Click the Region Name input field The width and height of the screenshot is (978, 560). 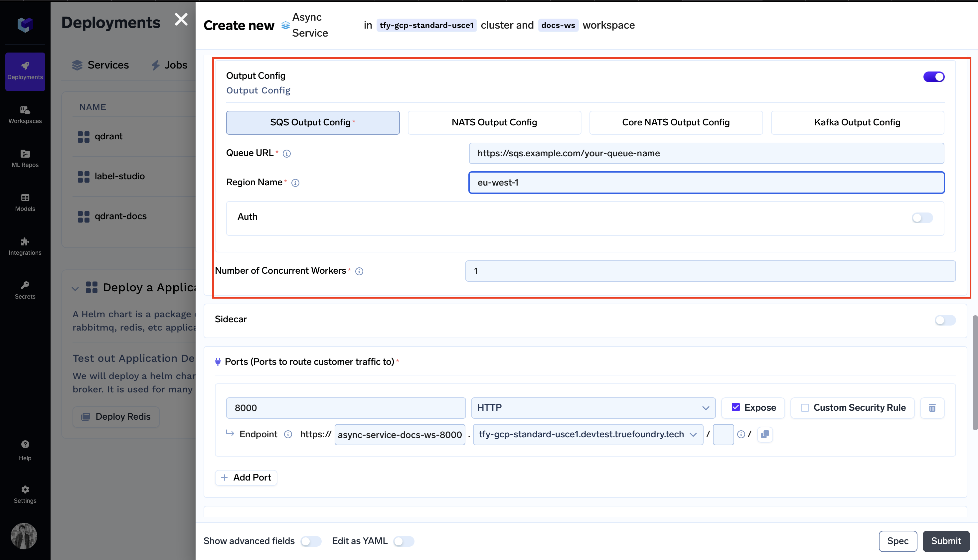tap(706, 182)
